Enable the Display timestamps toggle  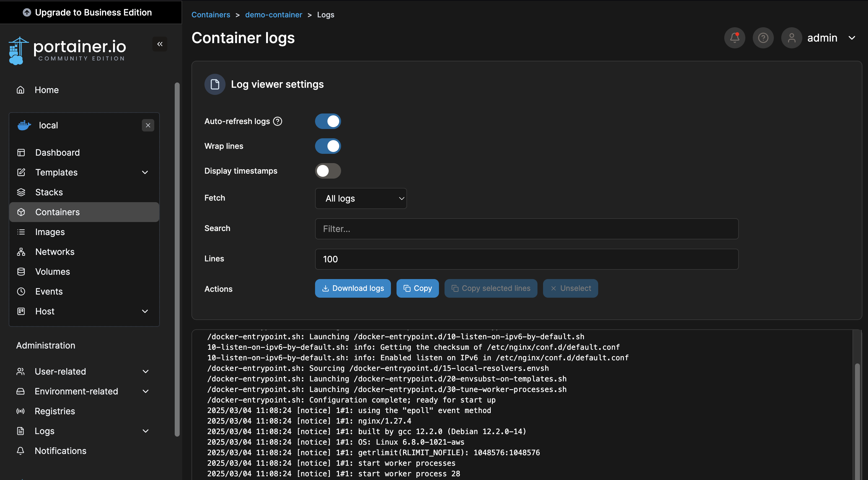(x=328, y=171)
